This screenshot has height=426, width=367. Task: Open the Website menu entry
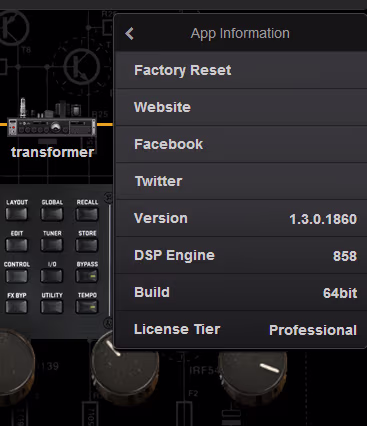click(x=241, y=107)
